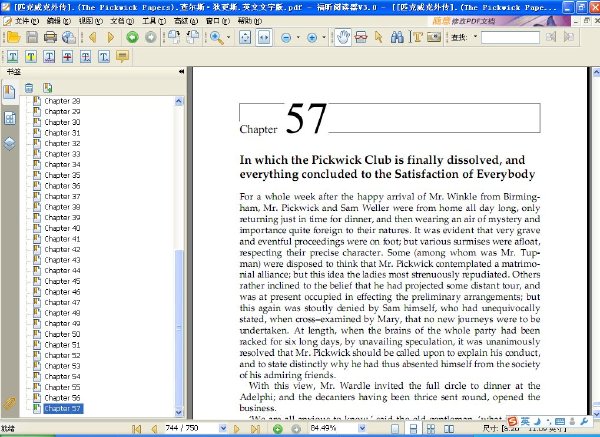Click the blue zoom in plus button

(312, 38)
